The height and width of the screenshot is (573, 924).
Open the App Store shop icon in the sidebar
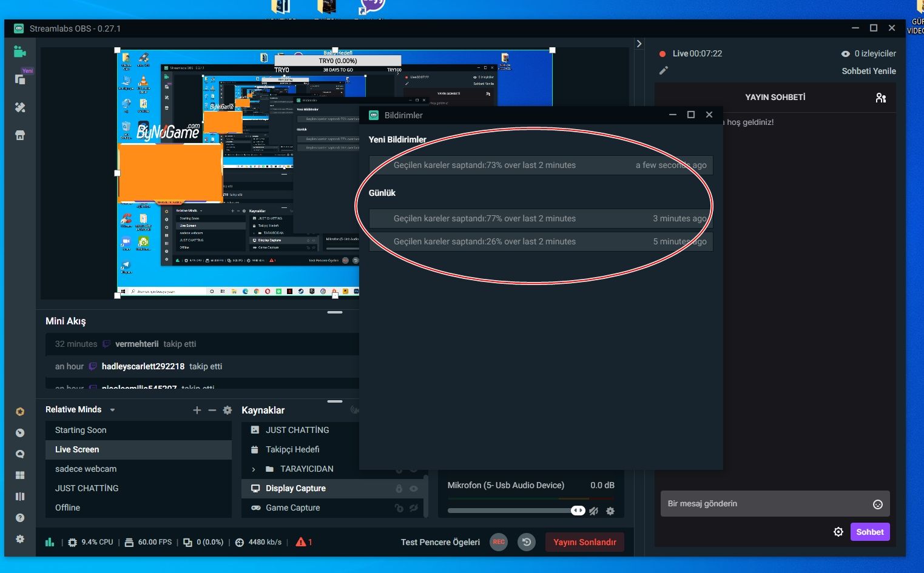(x=20, y=135)
